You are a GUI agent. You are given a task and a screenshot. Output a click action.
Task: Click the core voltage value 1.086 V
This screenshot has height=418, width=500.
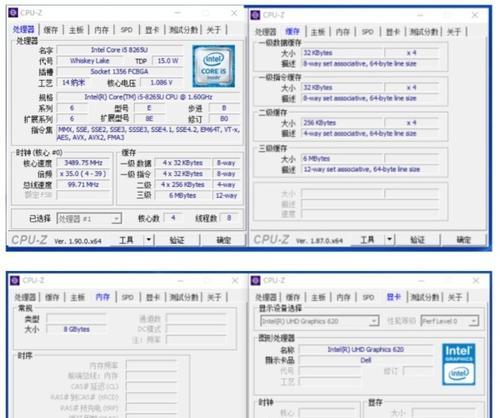coord(162,82)
